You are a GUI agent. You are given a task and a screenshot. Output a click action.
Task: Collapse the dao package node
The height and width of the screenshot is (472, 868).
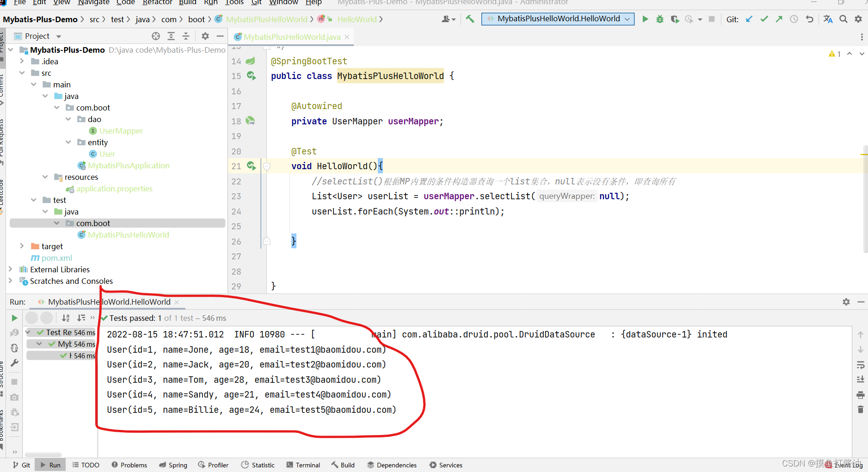click(x=68, y=119)
